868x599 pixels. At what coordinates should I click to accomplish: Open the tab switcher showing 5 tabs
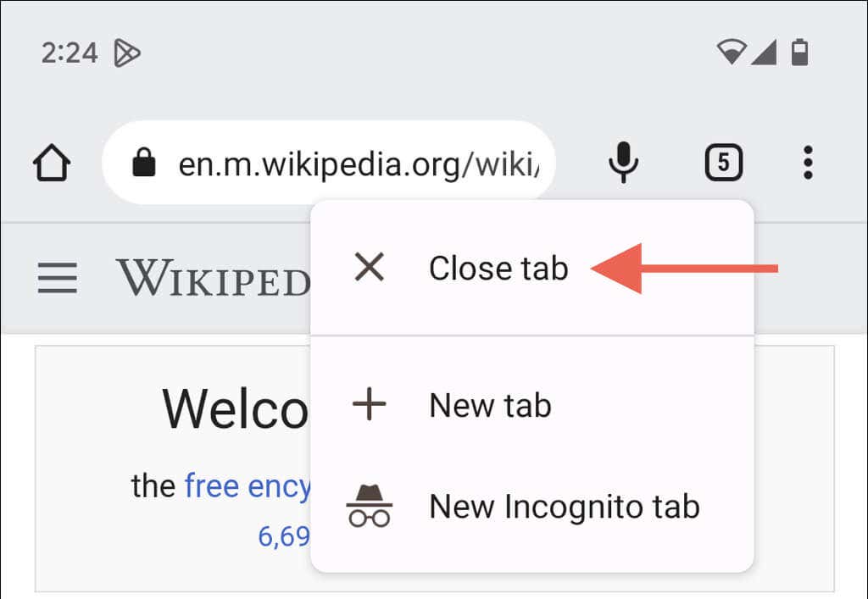pyautogui.click(x=723, y=162)
